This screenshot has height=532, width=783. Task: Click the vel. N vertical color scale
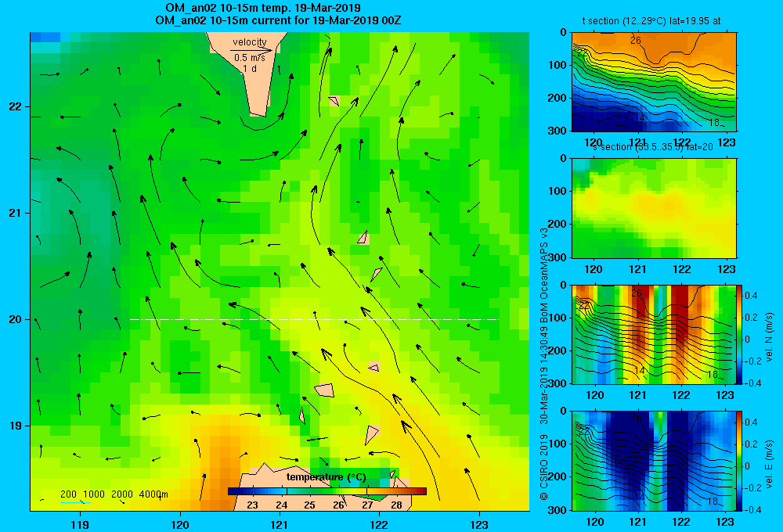(x=740, y=334)
